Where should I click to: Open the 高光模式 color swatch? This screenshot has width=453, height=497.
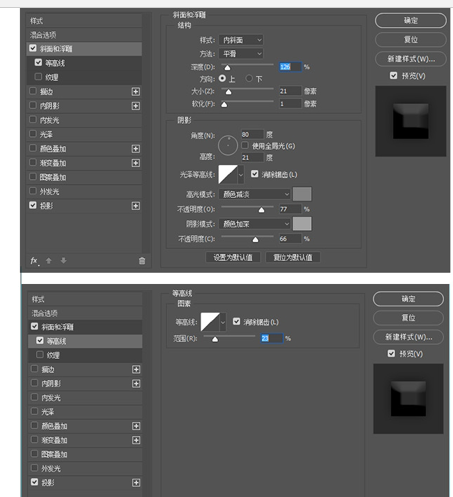(x=302, y=194)
